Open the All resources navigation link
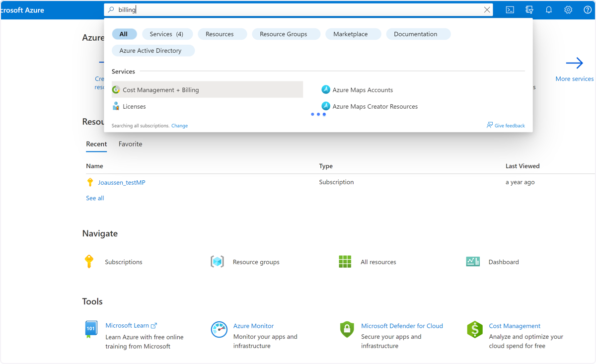 (378, 262)
